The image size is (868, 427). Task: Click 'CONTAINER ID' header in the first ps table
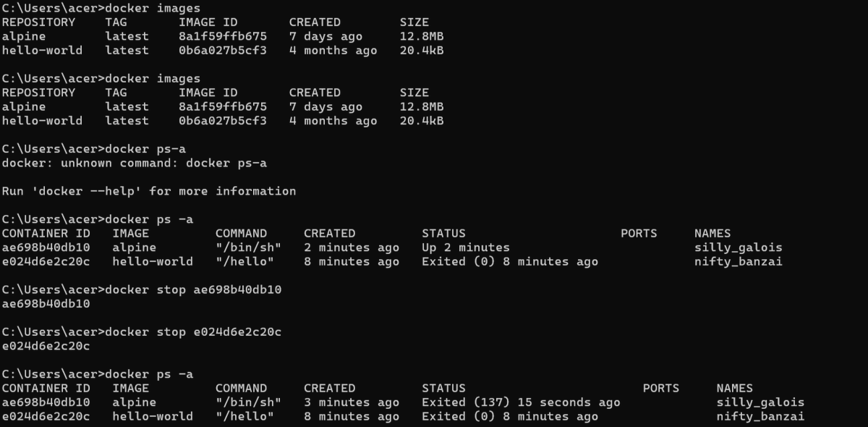tap(46, 234)
